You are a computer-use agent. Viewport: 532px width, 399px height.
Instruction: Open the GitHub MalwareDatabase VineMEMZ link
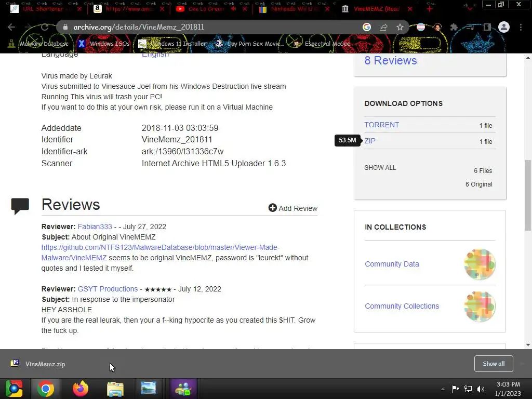(x=161, y=252)
